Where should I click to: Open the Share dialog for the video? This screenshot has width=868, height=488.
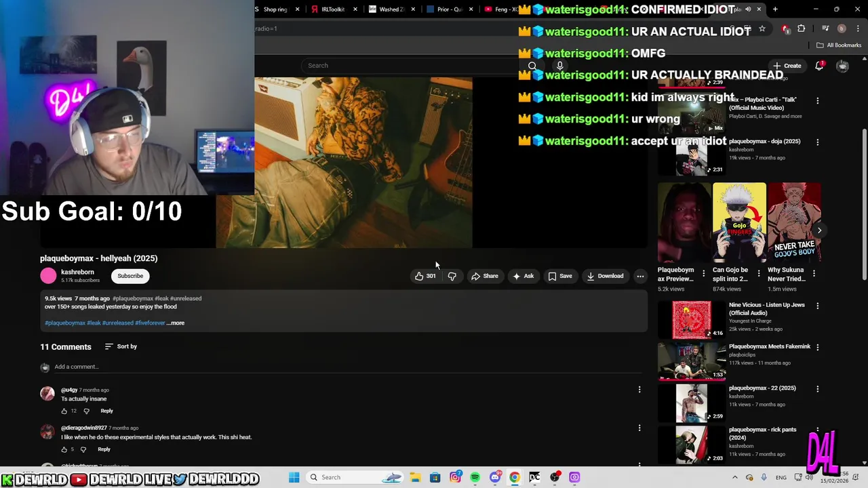pos(485,276)
